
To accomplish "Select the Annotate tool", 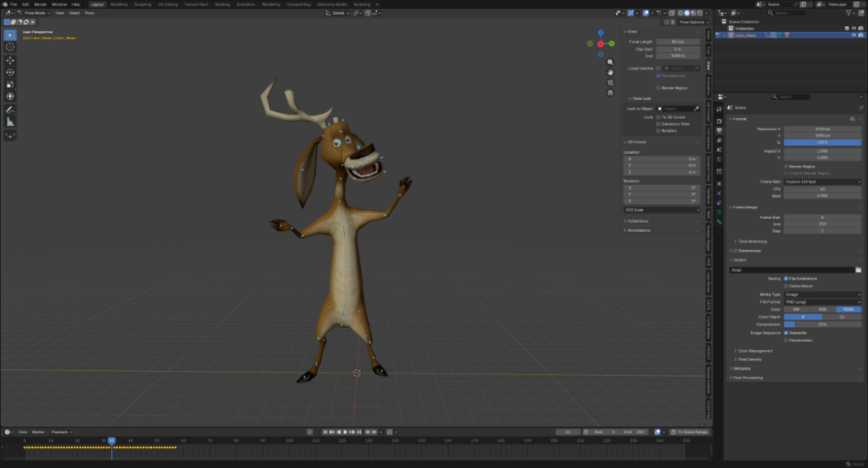I will click(x=10, y=109).
